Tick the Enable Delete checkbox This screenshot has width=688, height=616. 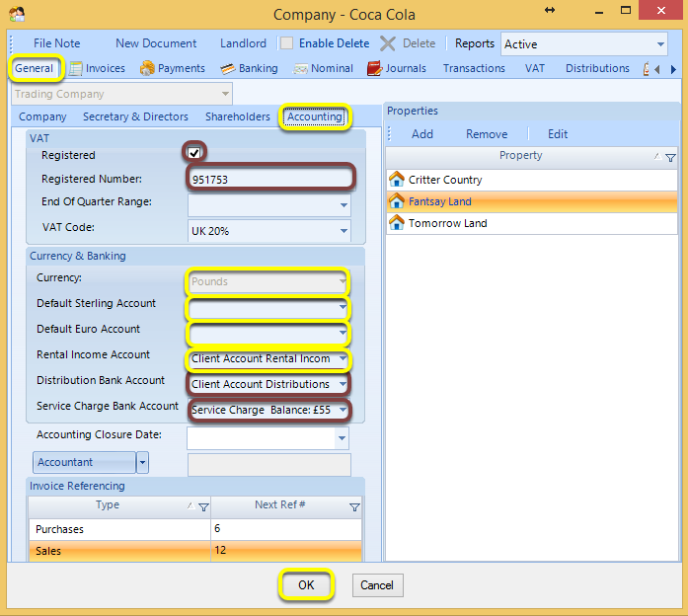(286, 43)
